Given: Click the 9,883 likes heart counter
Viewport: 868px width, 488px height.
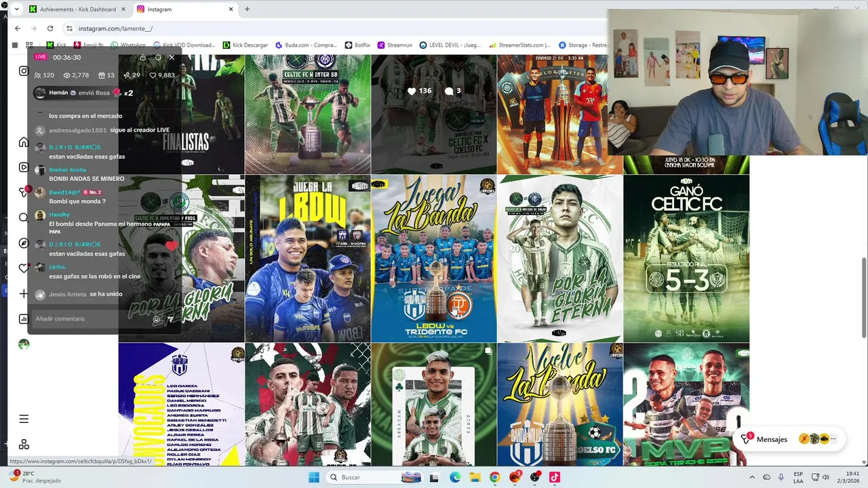Looking at the screenshot, I should tap(162, 75).
